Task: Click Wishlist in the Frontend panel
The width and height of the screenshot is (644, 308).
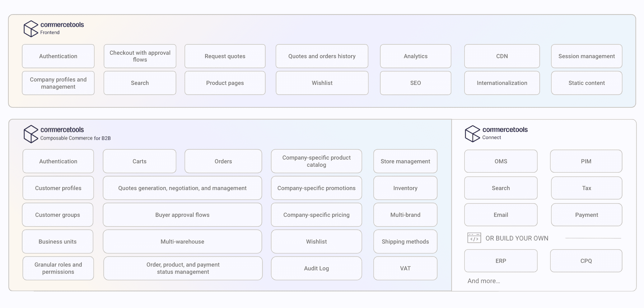Action: click(x=322, y=83)
